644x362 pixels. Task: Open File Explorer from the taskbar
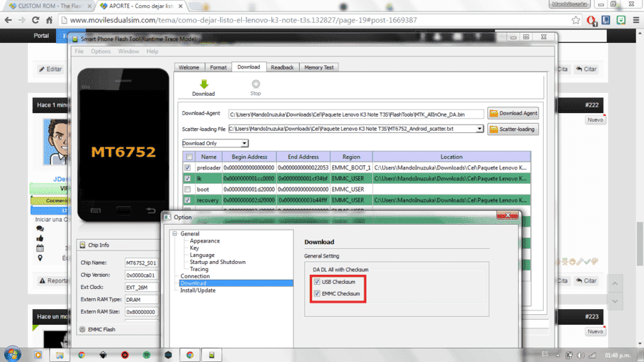(x=60, y=355)
